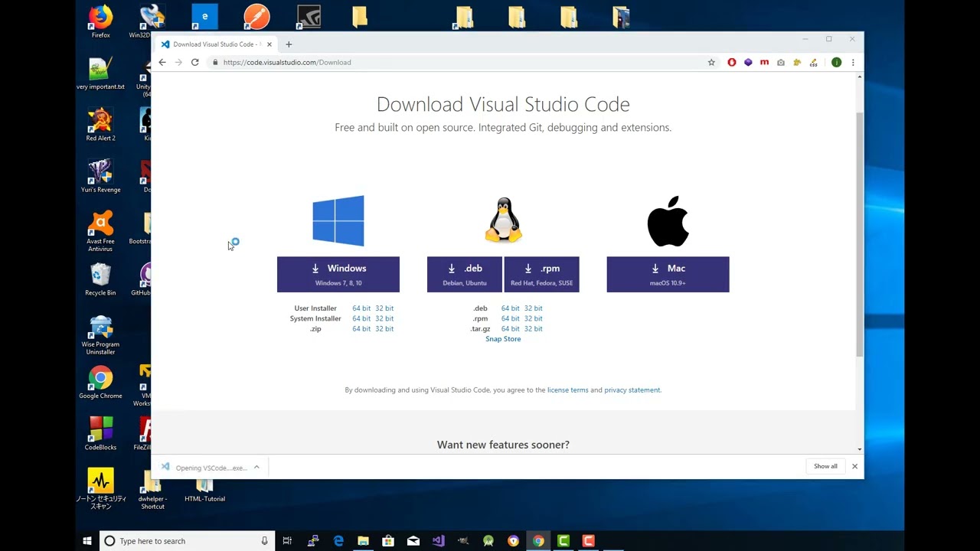The width and height of the screenshot is (980, 551).
Task: Select the Google Chrome desktop shortcut
Action: pos(100,383)
